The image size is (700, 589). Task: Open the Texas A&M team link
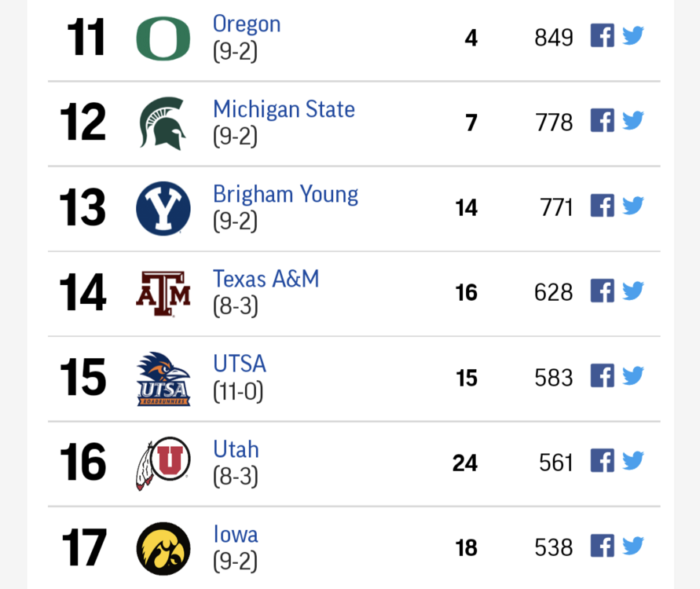[266, 279]
